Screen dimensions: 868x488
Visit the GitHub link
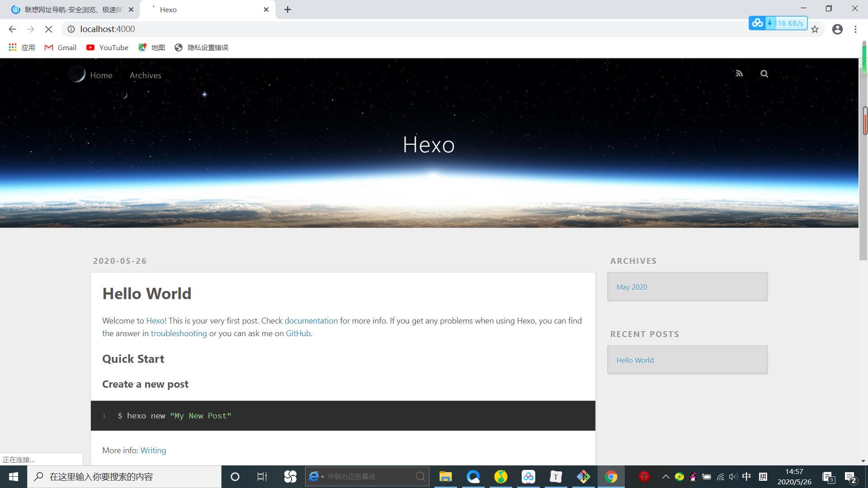point(298,333)
